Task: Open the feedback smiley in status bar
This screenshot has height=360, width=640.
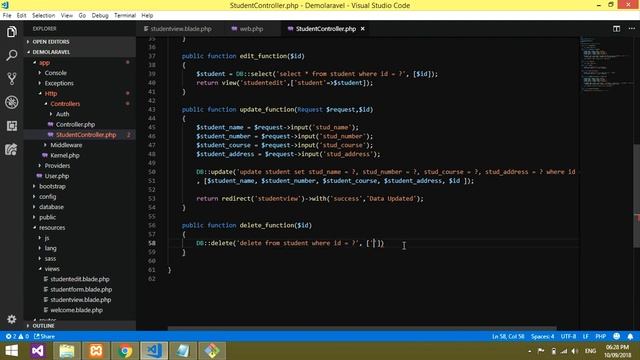Action: (616, 336)
